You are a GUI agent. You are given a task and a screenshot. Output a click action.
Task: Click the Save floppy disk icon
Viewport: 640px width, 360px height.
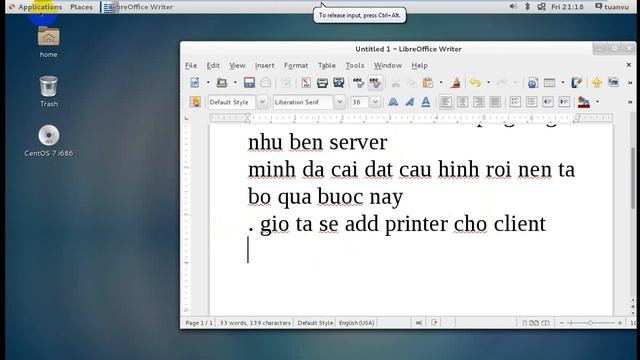pyautogui.click(x=249, y=82)
